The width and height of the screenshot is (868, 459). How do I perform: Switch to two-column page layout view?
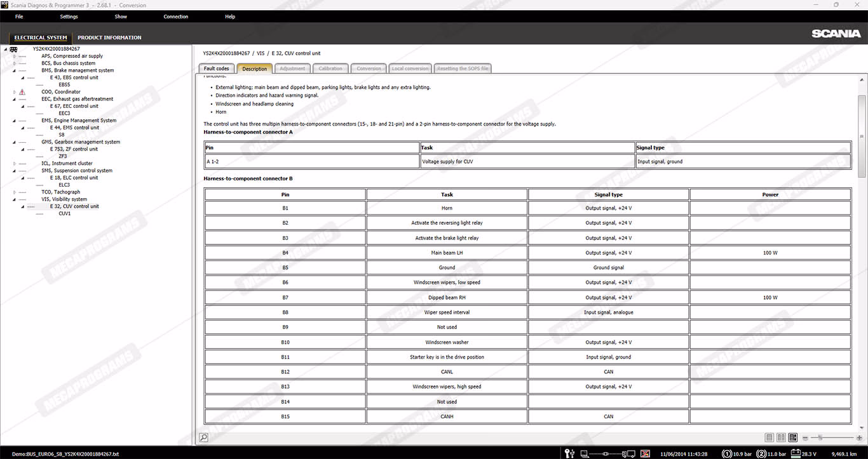781,437
